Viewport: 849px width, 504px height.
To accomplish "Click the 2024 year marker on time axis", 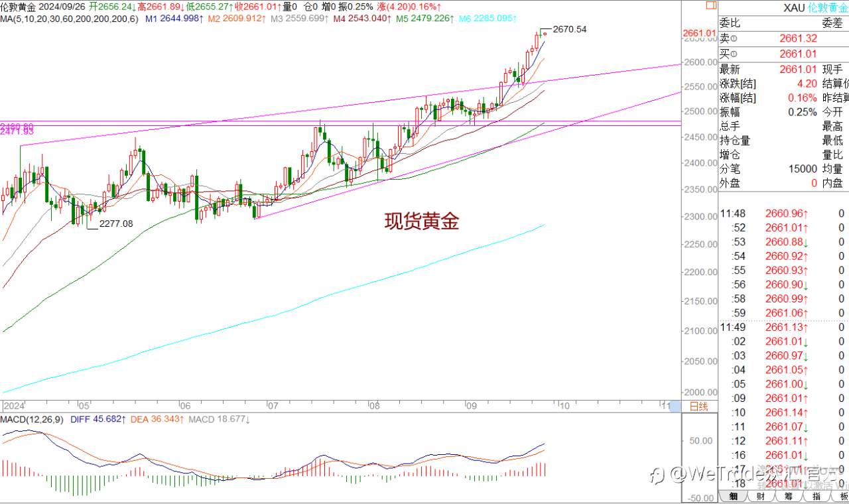I will 14,406.
